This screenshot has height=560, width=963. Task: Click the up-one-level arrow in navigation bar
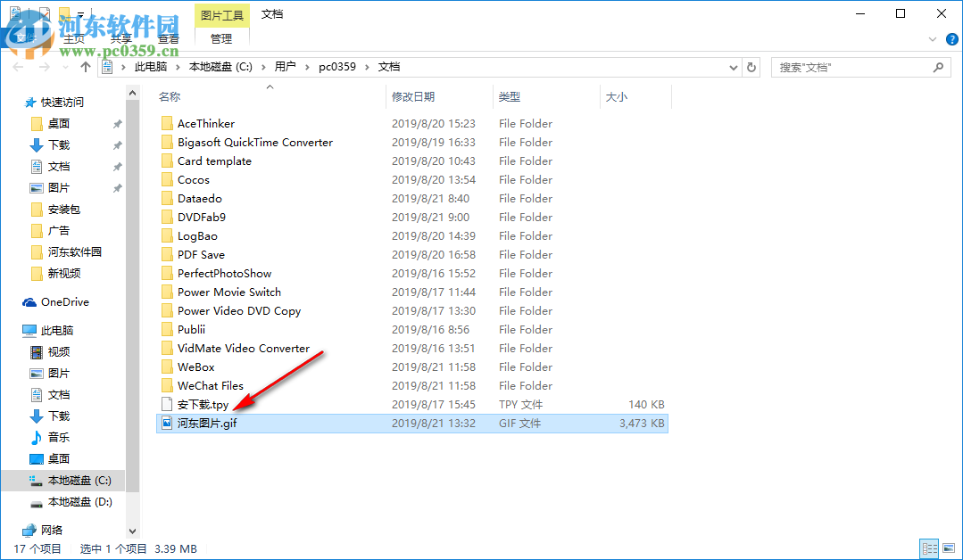click(85, 66)
